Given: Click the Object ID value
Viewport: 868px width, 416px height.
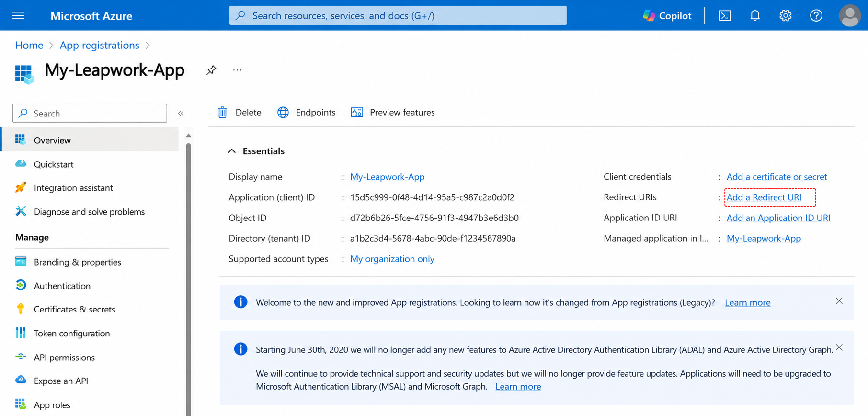Looking at the screenshot, I should click(434, 218).
